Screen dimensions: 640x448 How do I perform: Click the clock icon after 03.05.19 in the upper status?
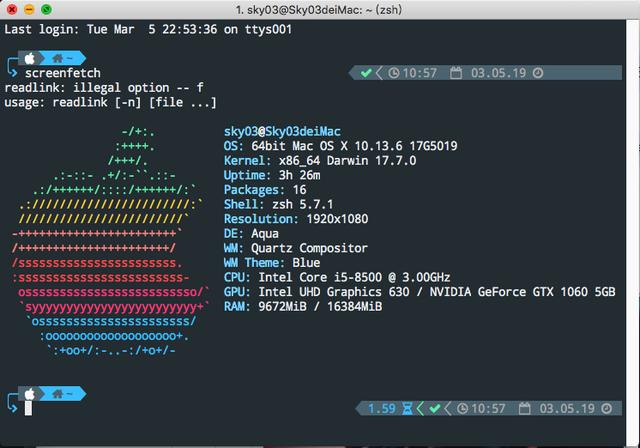[538, 73]
